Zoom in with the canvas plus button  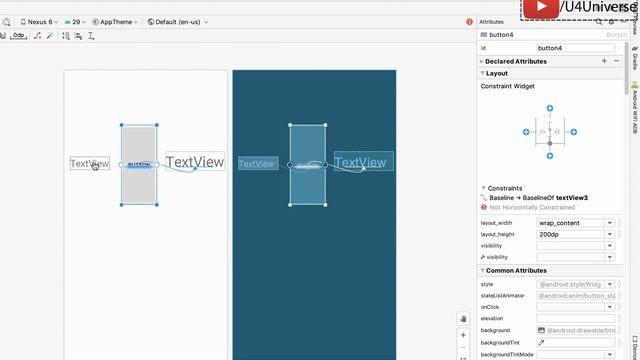463,335
